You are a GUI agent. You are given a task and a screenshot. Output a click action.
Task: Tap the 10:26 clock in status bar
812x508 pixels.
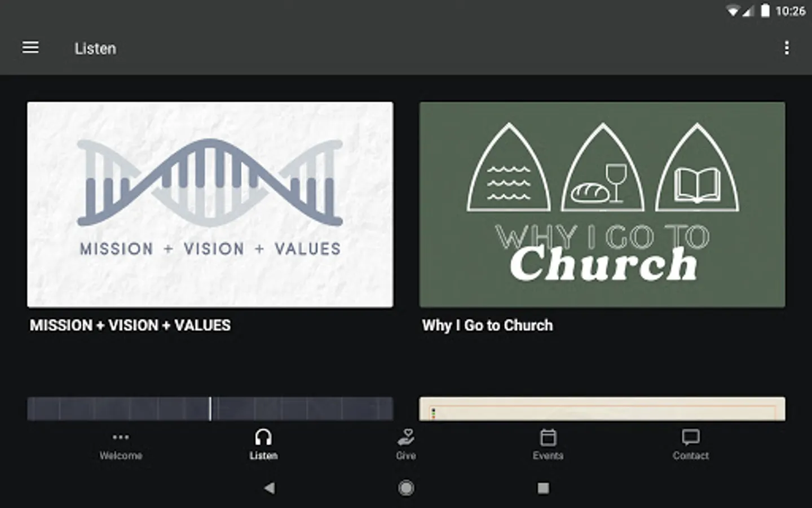pyautogui.click(x=790, y=11)
